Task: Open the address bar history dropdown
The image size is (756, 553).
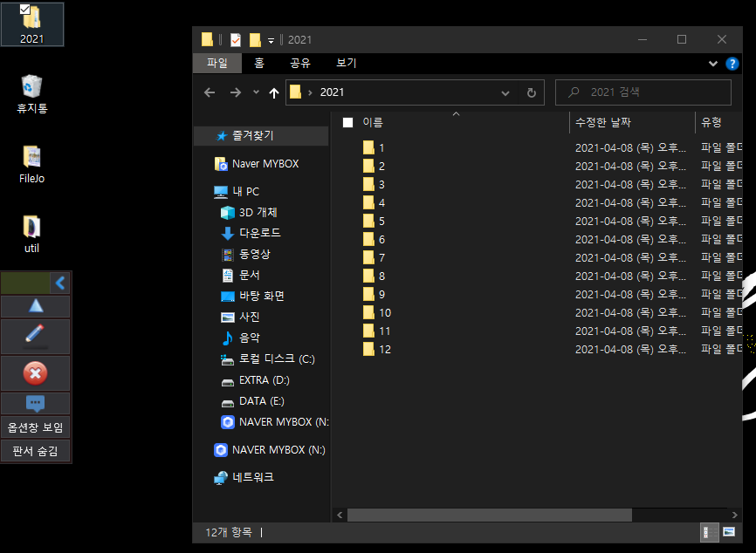Action: (505, 92)
